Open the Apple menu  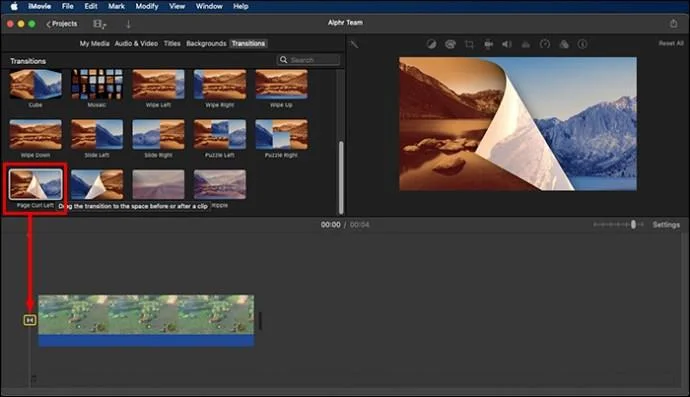click(x=14, y=6)
